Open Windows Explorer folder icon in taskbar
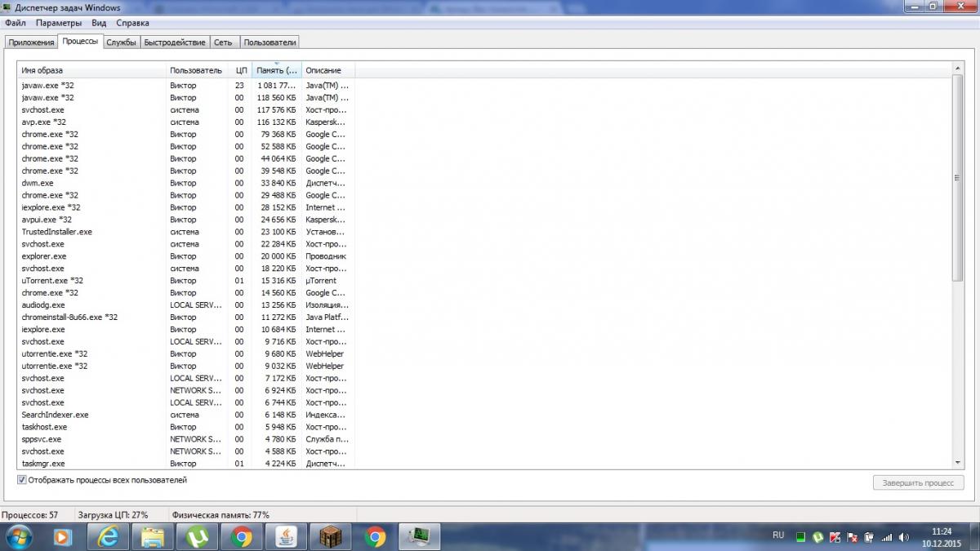Image resolution: width=980 pixels, height=551 pixels. [152, 536]
